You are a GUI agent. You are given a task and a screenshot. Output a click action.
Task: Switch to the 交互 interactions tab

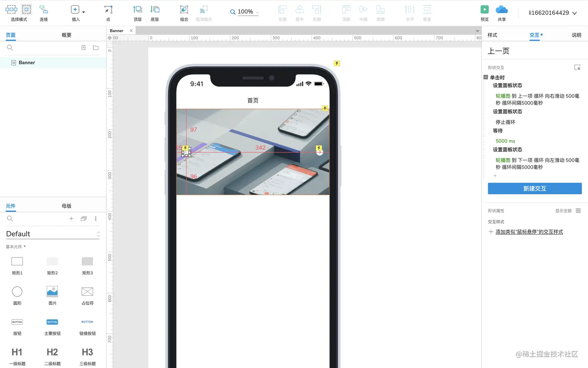[x=534, y=35]
